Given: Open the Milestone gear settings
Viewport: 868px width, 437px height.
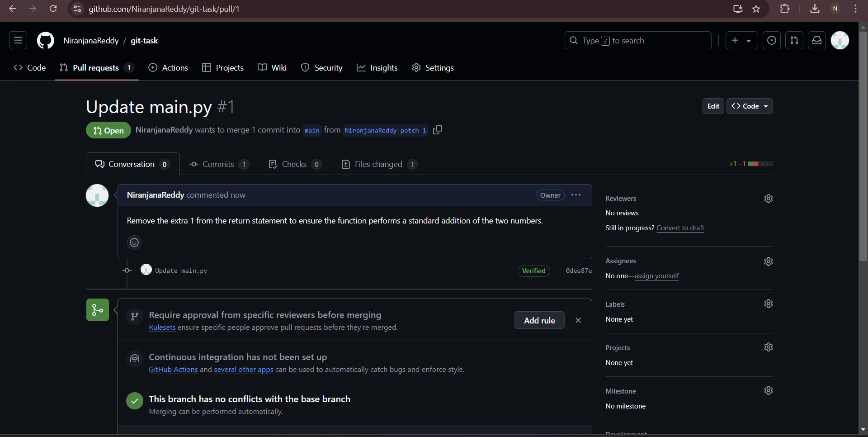Looking at the screenshot, I should [769, 390].
